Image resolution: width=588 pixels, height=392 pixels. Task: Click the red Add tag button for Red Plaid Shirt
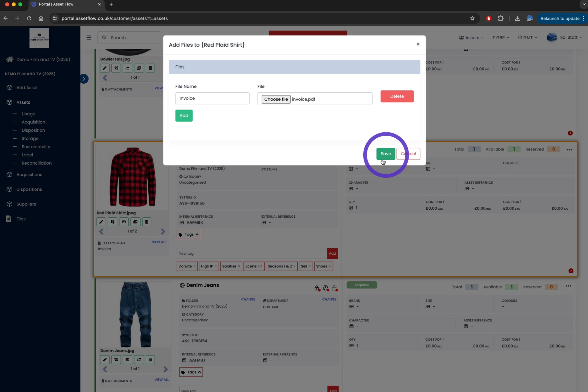[x=332, y=253]
